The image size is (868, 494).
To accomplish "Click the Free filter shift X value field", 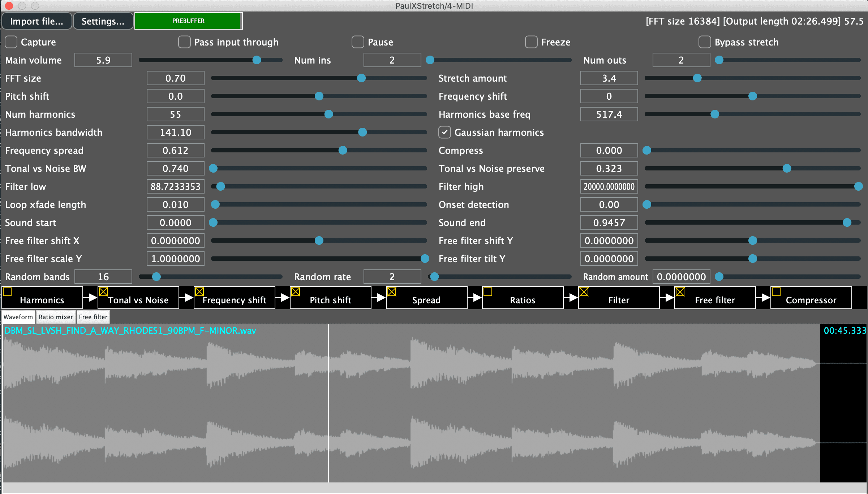I will (x=176, y=240).
